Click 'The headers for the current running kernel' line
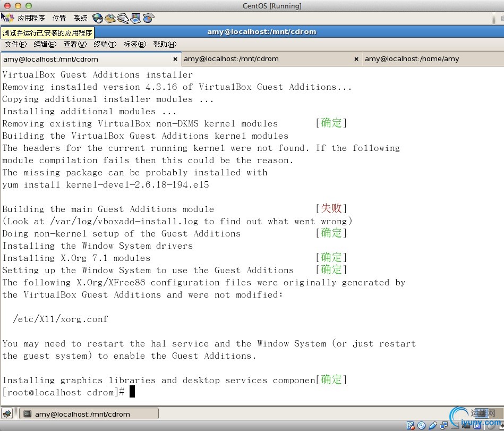 coord(201,148)
